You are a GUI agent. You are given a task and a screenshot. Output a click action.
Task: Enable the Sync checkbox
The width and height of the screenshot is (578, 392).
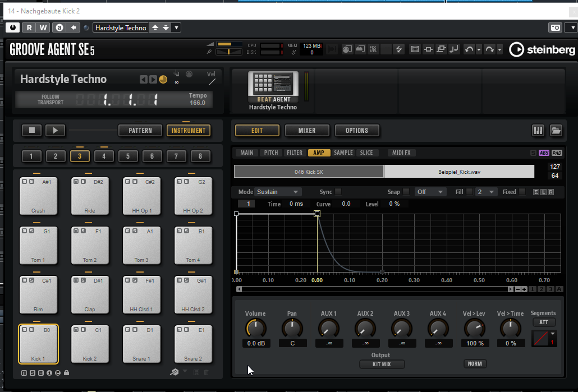[338, 192]
